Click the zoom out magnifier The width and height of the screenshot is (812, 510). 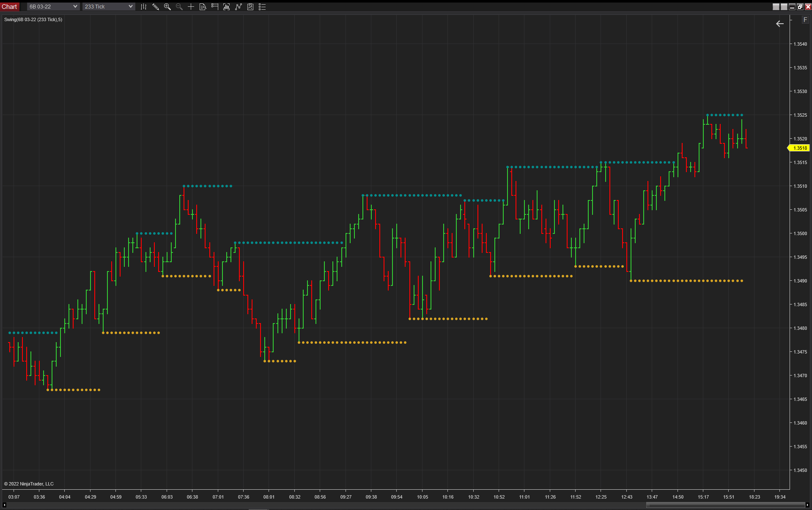[179, 7]
